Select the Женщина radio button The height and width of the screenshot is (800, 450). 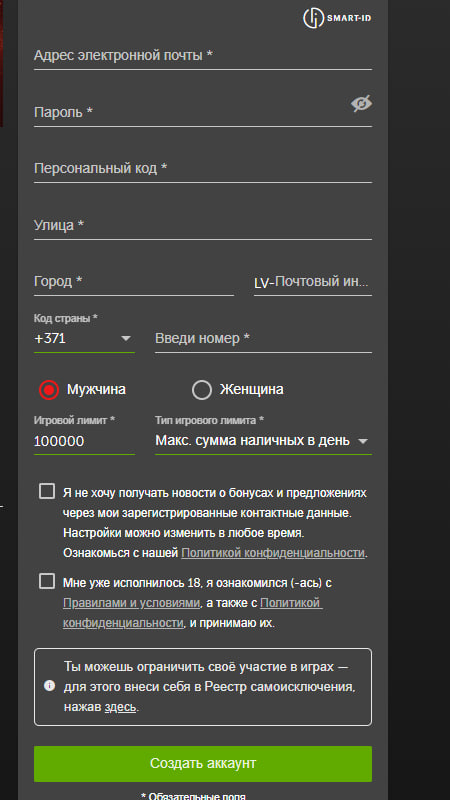coord(202,390)
